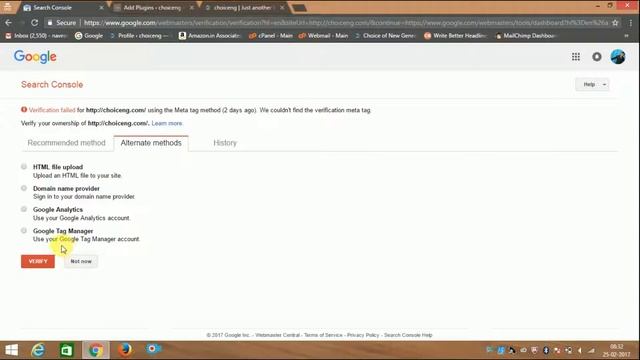Open the cPanel - Main bookmark
Screen dimensions: 640x360
click(x=271, y=36)
